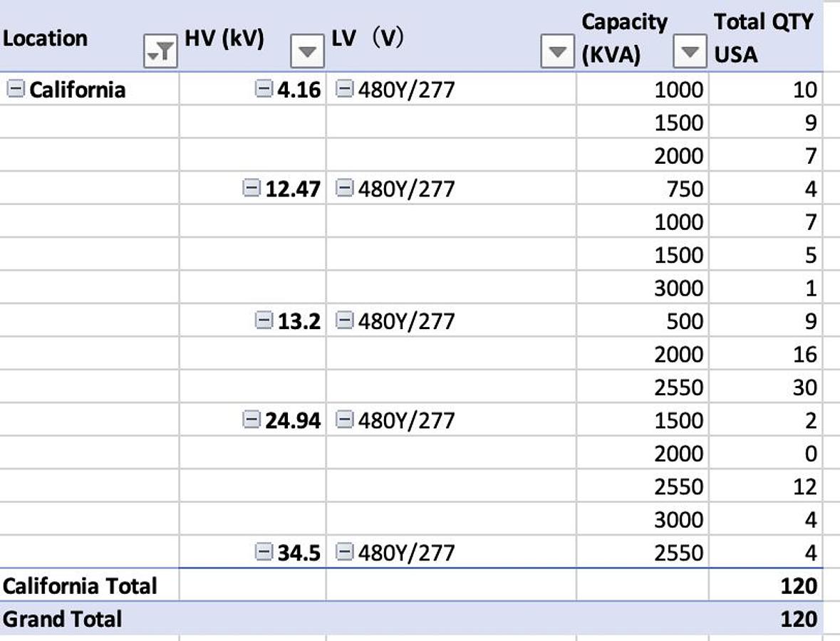
Task: Open the Location column filter menu
Action: pos(162,51)
